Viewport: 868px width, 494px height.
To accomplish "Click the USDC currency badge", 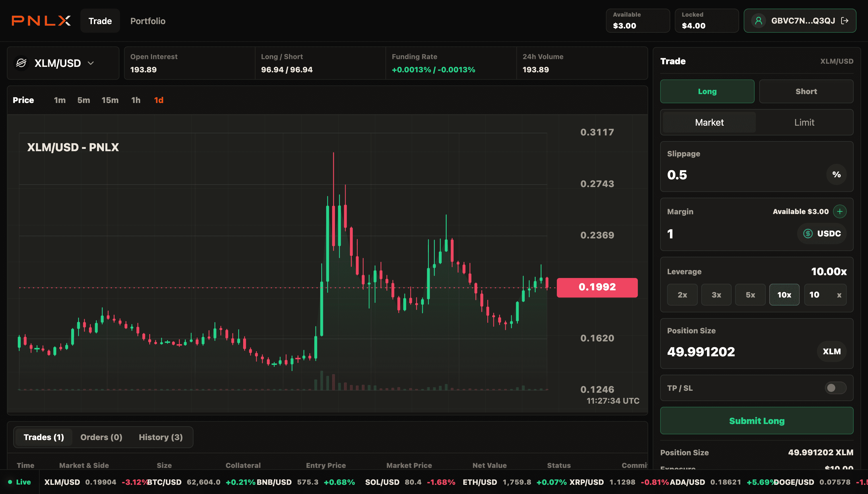I will tap(821, 234).
